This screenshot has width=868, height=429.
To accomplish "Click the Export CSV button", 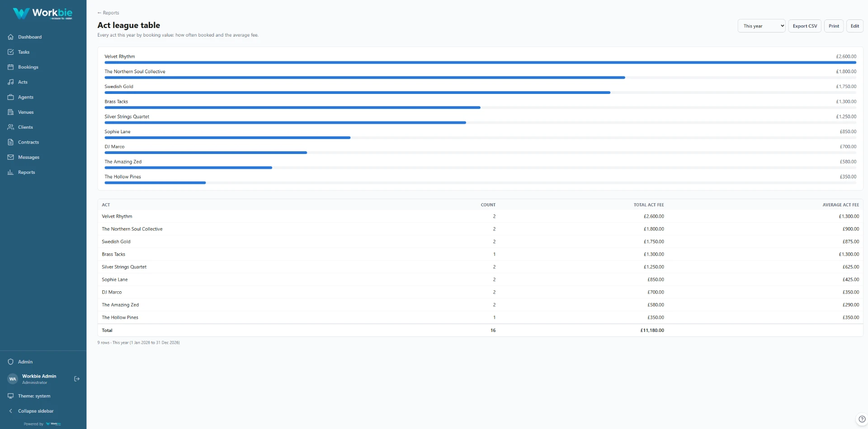I will point(805,26).
